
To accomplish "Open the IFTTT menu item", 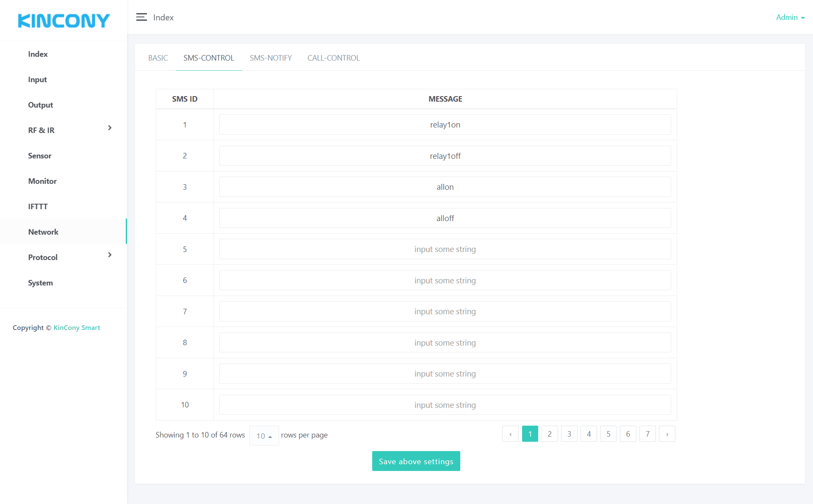I will 38,207.
